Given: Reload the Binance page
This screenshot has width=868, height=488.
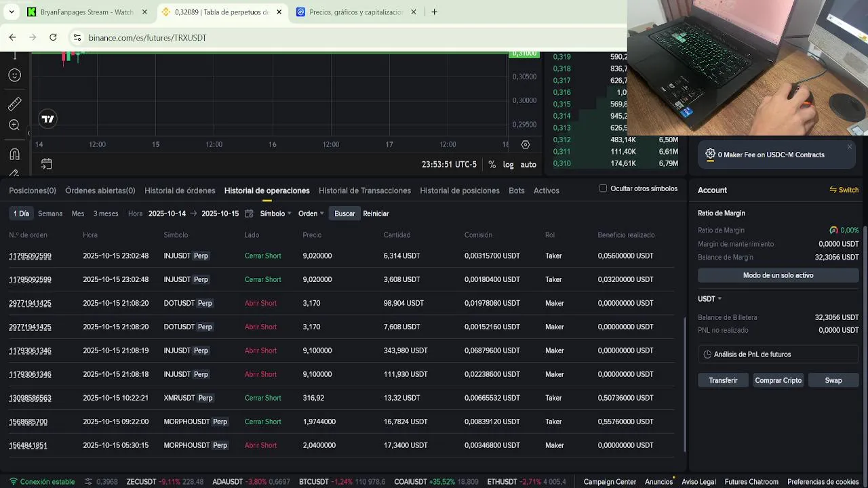Looking at the screenshot, I should click(x=53, y=38).
